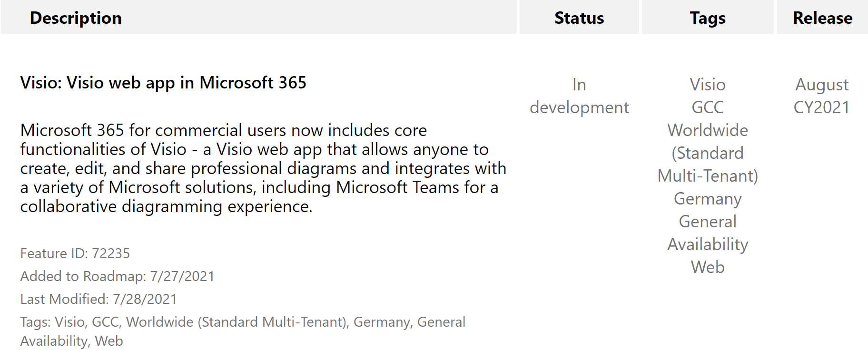Click the Release column header

822,18
